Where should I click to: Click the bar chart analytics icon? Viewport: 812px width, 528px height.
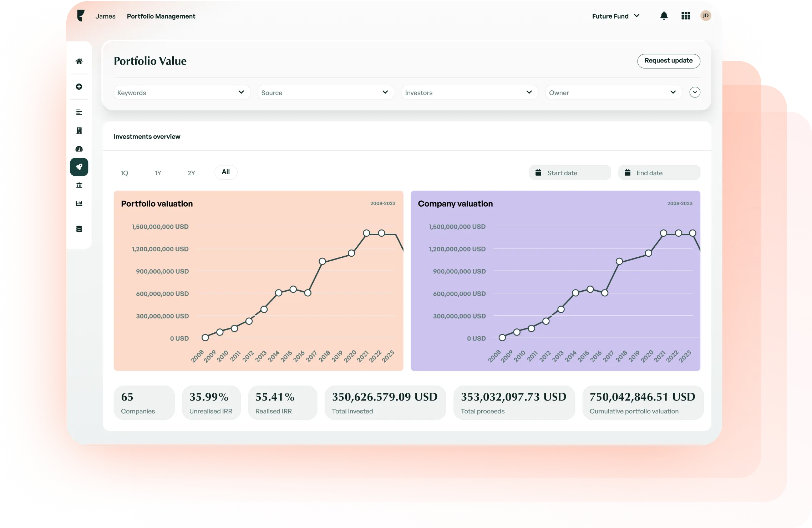[x=79, y=203]
